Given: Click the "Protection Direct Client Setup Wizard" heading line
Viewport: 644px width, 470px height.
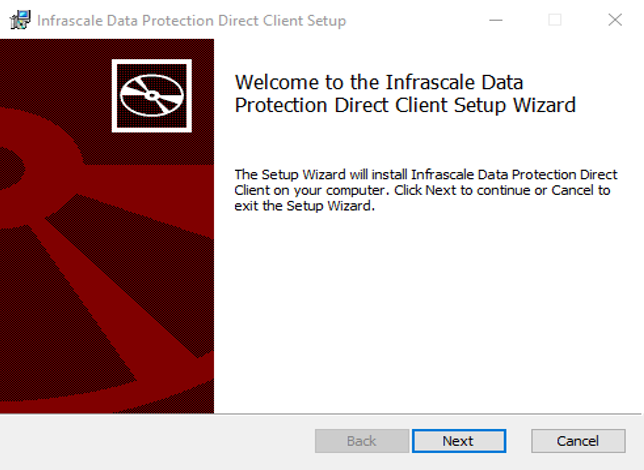Looking at the screenshot, I should [x=405, y=104].
